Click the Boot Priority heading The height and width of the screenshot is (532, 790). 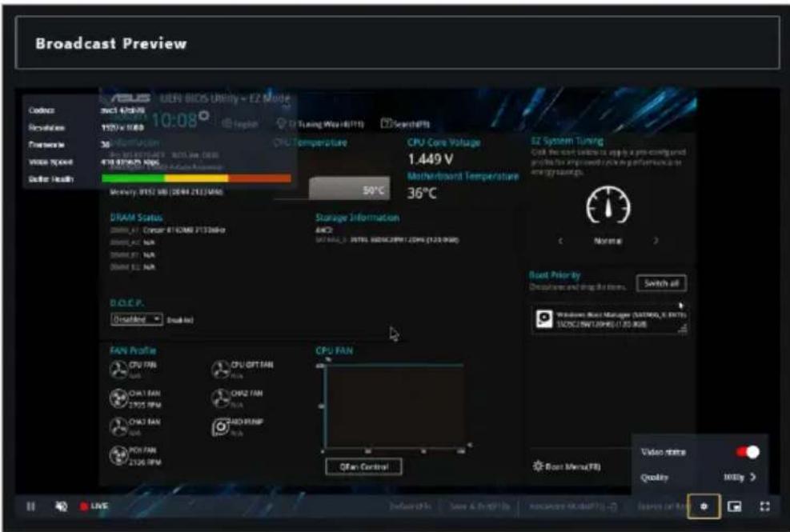555,275
